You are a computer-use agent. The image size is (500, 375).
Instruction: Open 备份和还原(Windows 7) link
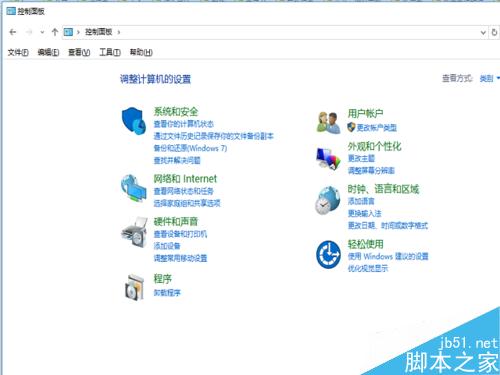click(190, 148)
